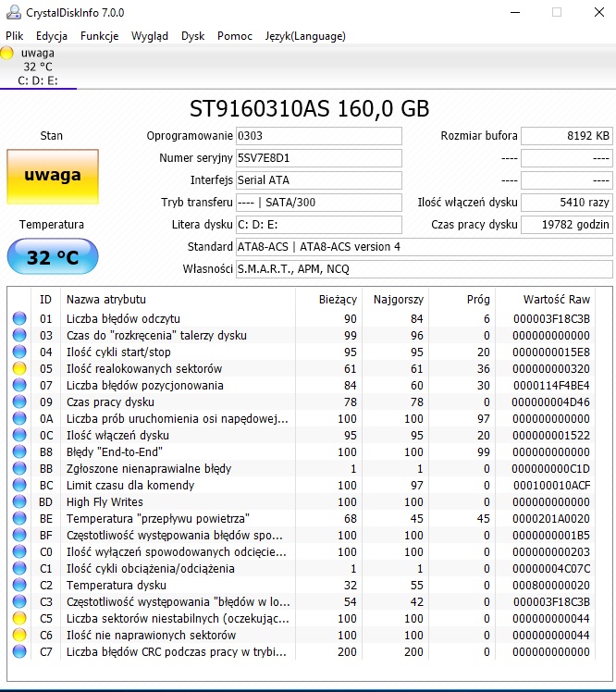Open the Plik menu

click(14, 36)
